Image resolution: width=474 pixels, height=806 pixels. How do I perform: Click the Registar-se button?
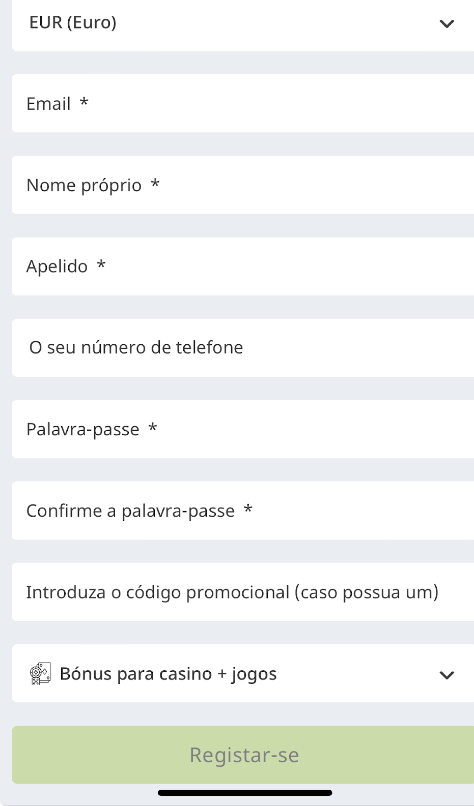pos(243,755)
